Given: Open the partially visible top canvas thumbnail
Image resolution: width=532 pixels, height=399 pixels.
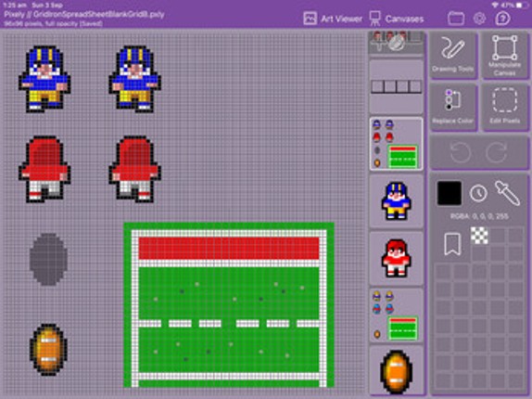Looking at the screenshot, I should pos(396,43).
